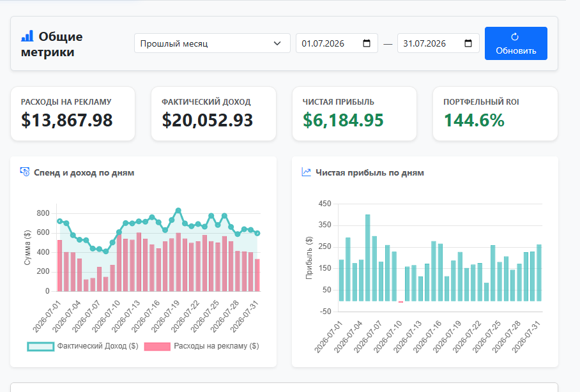Image resolution: width=580 pixels, height=392 pixels.
Task: Toggle Расходы на рекламу ($) legend swatch
Action: (157, 347)
